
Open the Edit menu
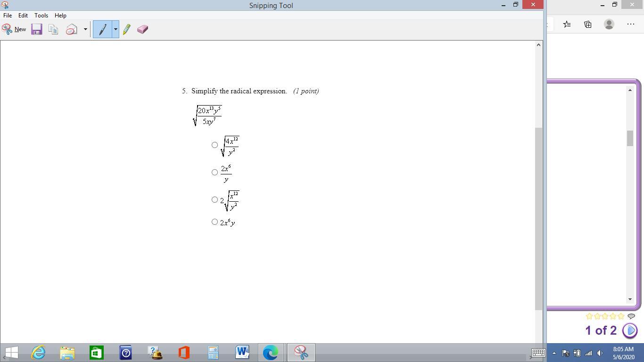[x=23, y=16]
